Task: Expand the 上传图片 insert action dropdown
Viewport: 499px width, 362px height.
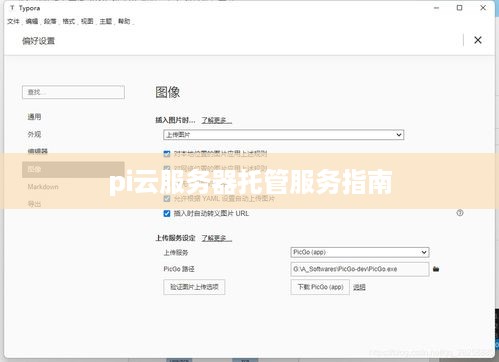Action: 284,135
